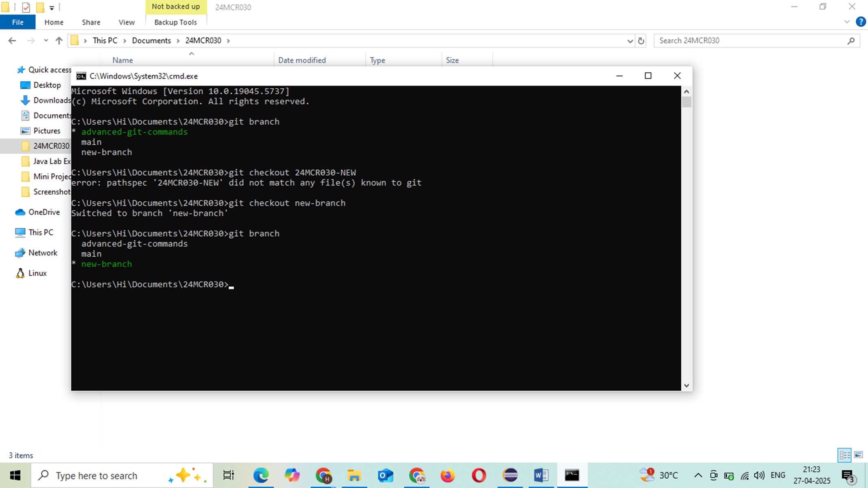Expand the ribbon with the chevron arrow
This screenshot has height=488, width=868.
pos(847,22)
